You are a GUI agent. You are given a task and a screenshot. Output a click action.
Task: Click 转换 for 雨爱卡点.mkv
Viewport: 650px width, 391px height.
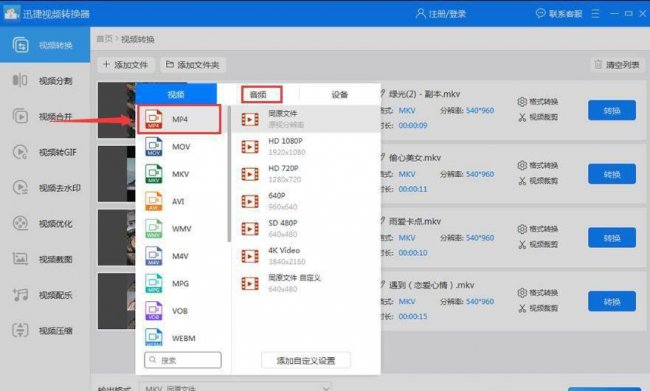pyautogui.click(x=611, y=238)
